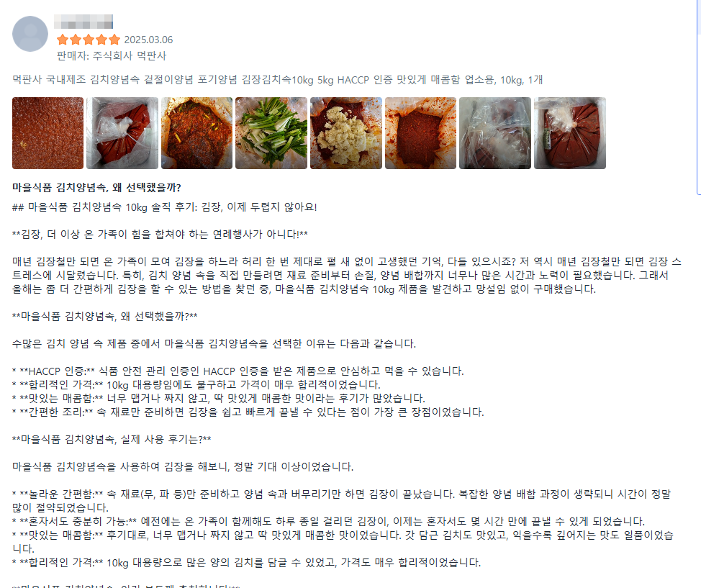The width and height of the screenshot is (701, 588).
Task: View the last photo of boxed seasoning bag
Action: point(570,133)
